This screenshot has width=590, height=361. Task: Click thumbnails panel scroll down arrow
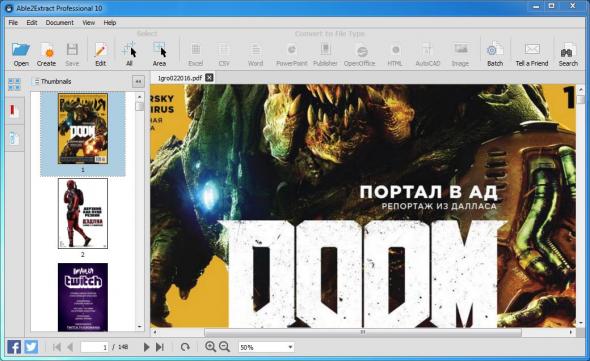pyautogui.click(x=140, y=327)
